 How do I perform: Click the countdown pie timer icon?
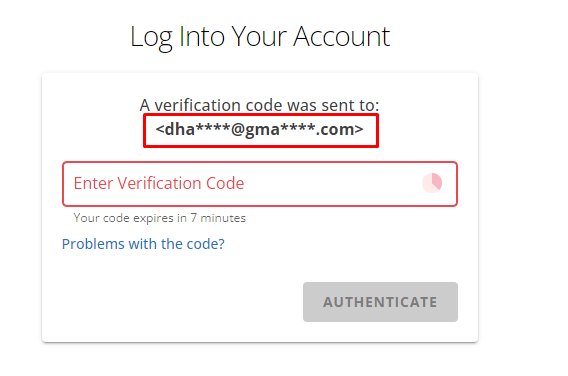(x=432, y=183)
